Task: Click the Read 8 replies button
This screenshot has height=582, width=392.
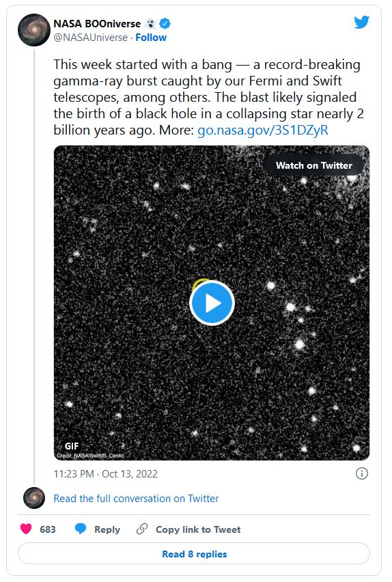Action: tap(194, 554)
